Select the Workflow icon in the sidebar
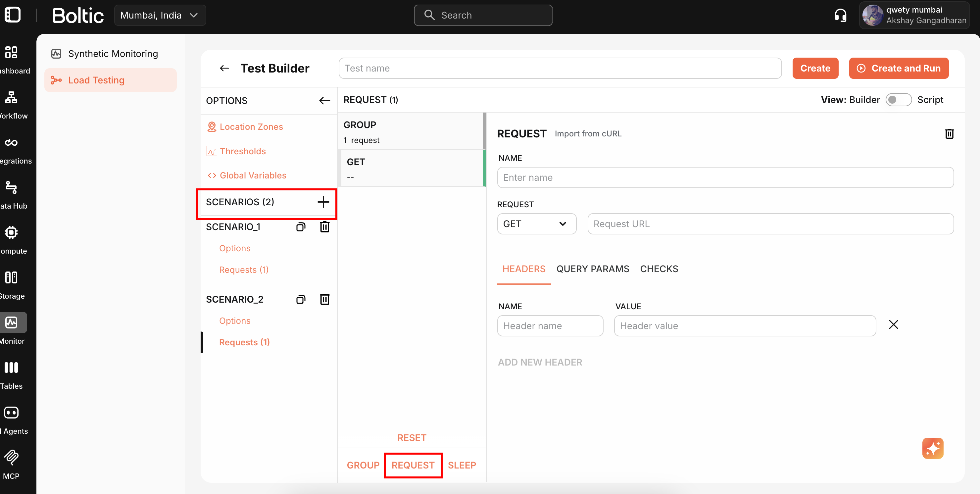This screenshot has height=494, width=980. 11,98
